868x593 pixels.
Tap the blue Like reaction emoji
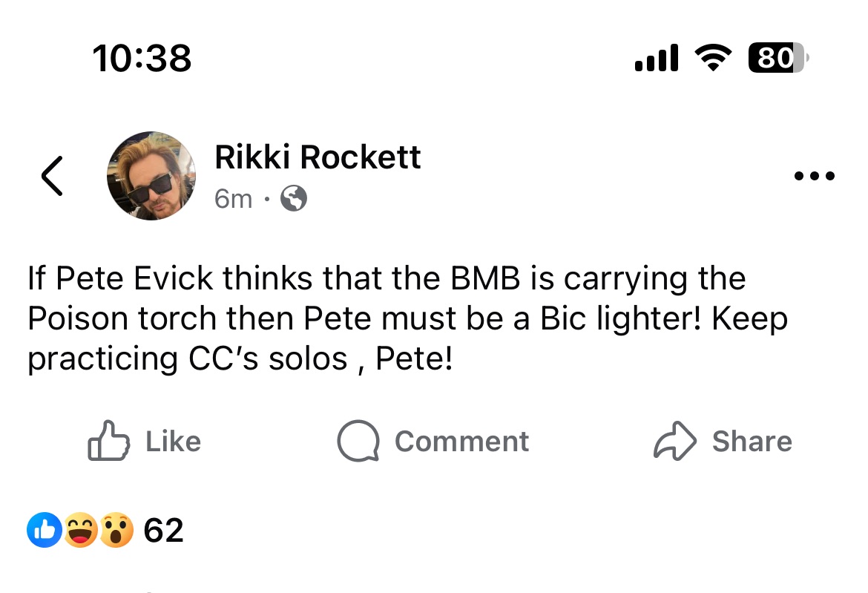(x=45, y=531)
